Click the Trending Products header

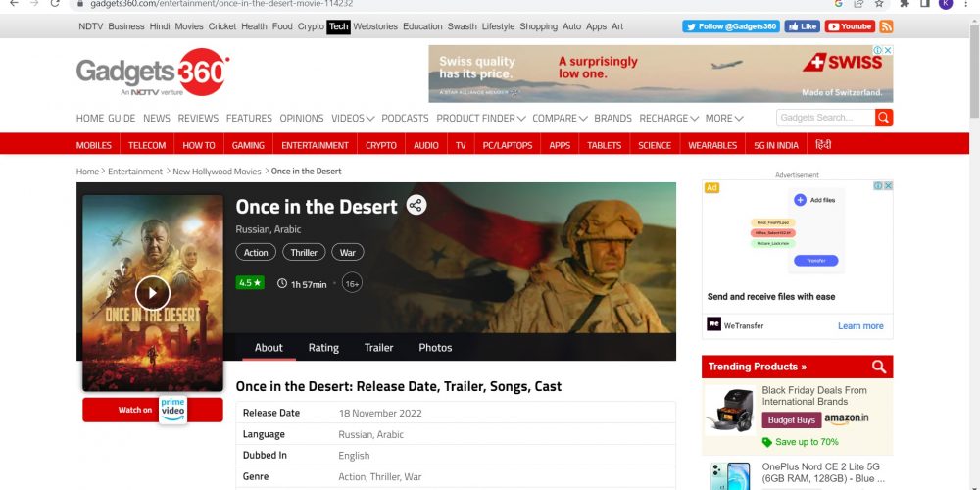coord(757,367)
